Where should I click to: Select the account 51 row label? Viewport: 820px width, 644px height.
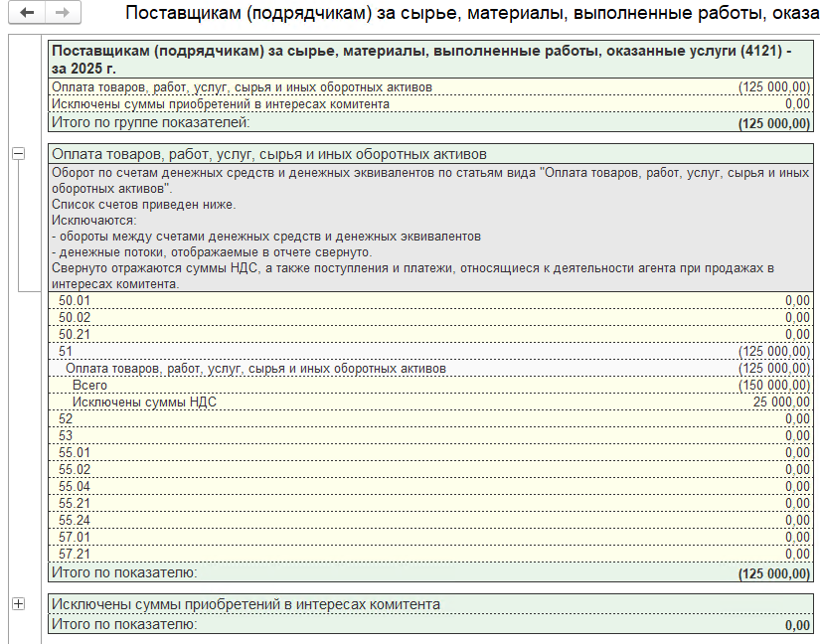68,352
